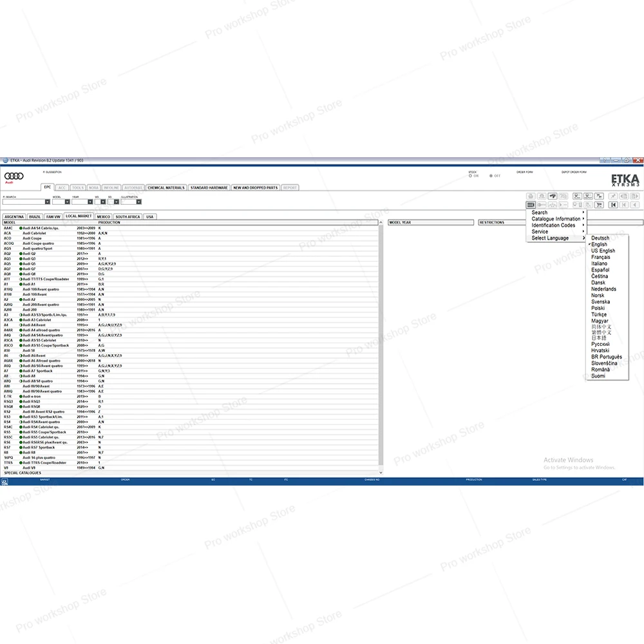Click the Special Catalogues entry
The image size is (644, 644).
(23, 473)
